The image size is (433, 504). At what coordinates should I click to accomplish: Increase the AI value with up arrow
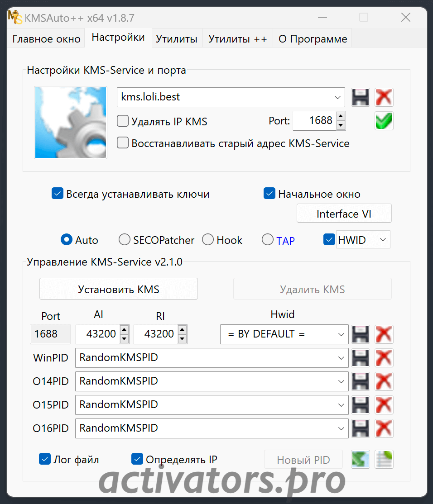(124, 329)
